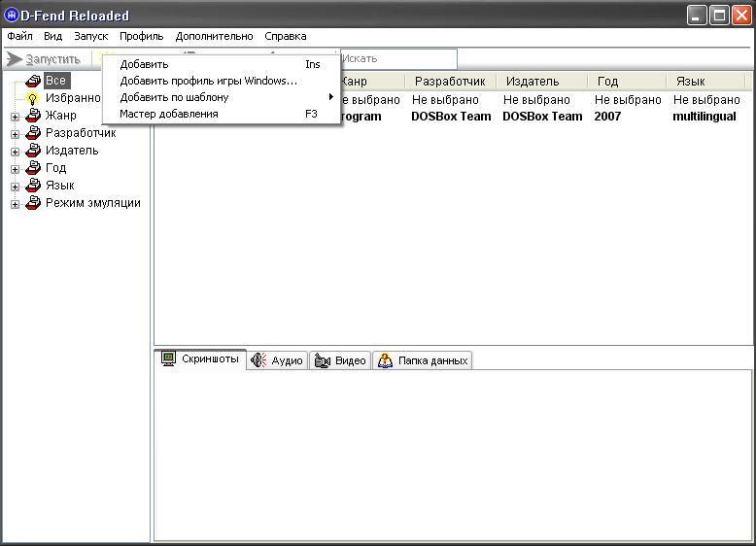Minimize the D-Fend Reloaded window

click(x=697, y=16)
